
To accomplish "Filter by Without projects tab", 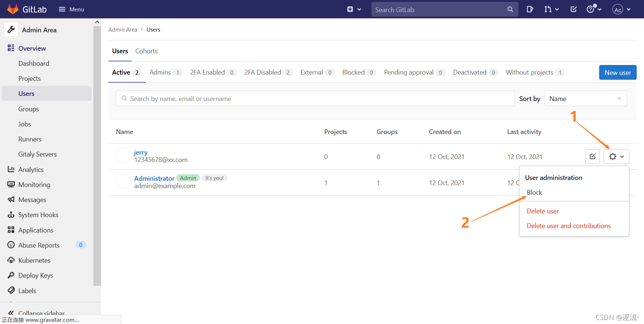I will pos(536,72).
